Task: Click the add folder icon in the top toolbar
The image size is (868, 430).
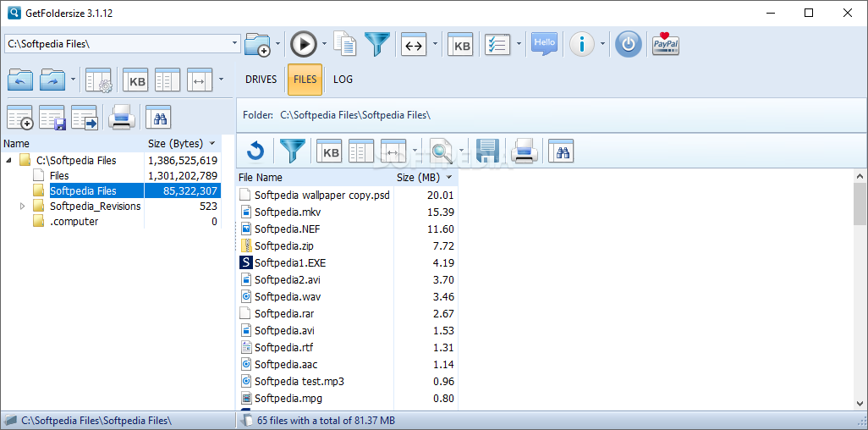Action: pyautogui.click(x=257, y=44)
